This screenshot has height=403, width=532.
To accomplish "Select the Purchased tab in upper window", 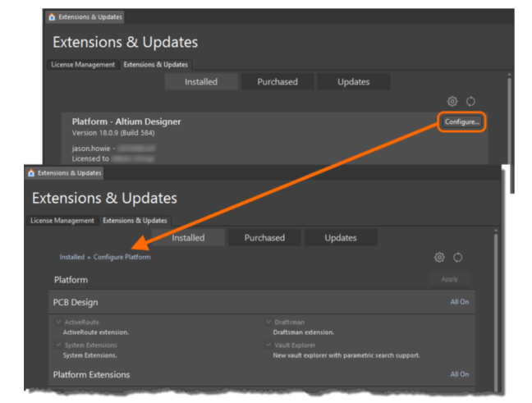I will [x=277, y=81].
